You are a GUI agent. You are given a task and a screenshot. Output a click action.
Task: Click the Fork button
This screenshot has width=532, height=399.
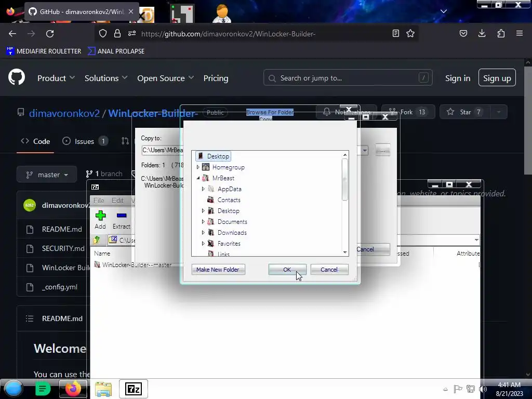[408, 112]
